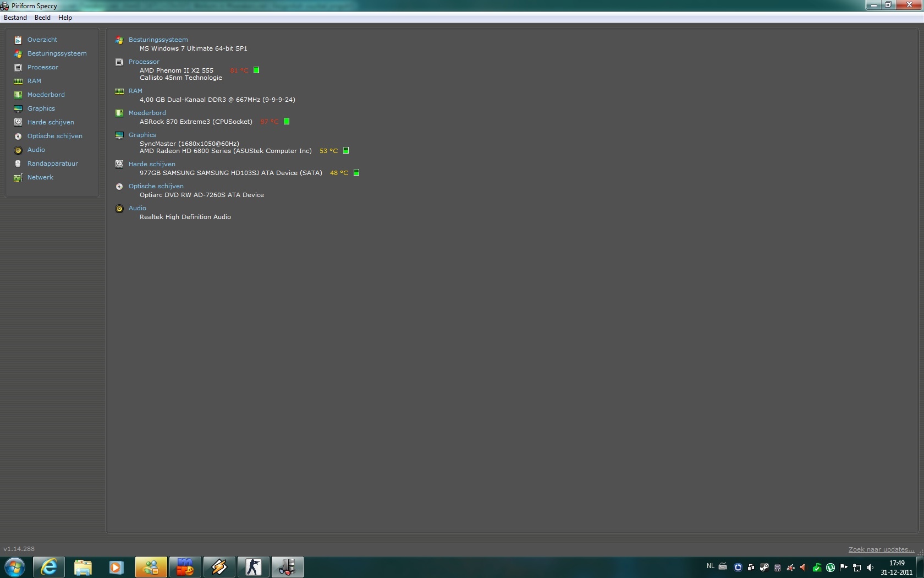Open the Beeld menu

[x=42, y=18]
